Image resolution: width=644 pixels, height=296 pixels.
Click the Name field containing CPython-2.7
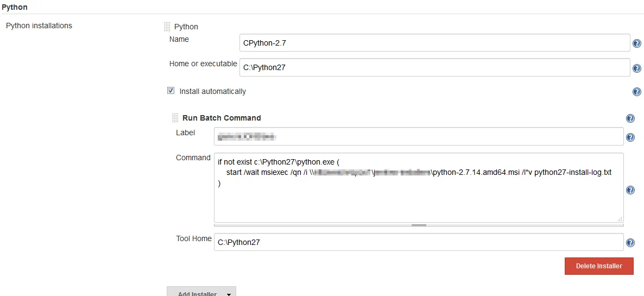click(x=434, y=43)
